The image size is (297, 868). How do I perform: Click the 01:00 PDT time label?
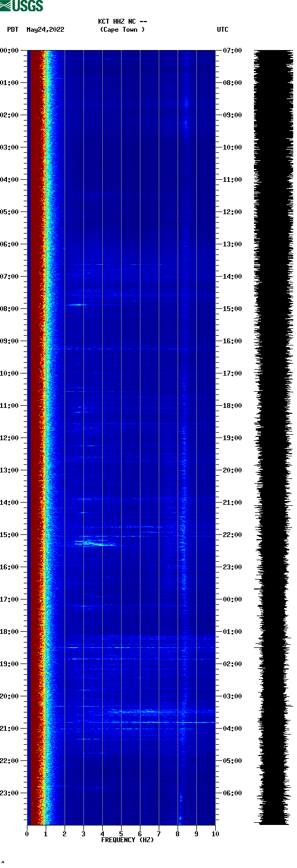point(10,83)
